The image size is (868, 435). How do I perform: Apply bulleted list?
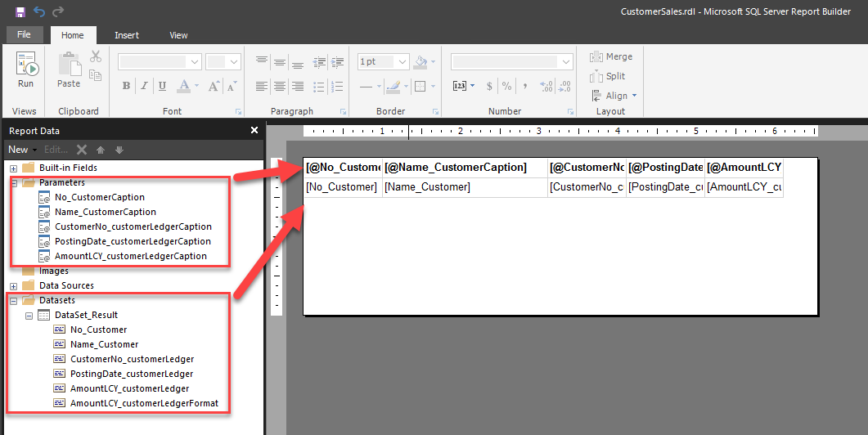319,87
